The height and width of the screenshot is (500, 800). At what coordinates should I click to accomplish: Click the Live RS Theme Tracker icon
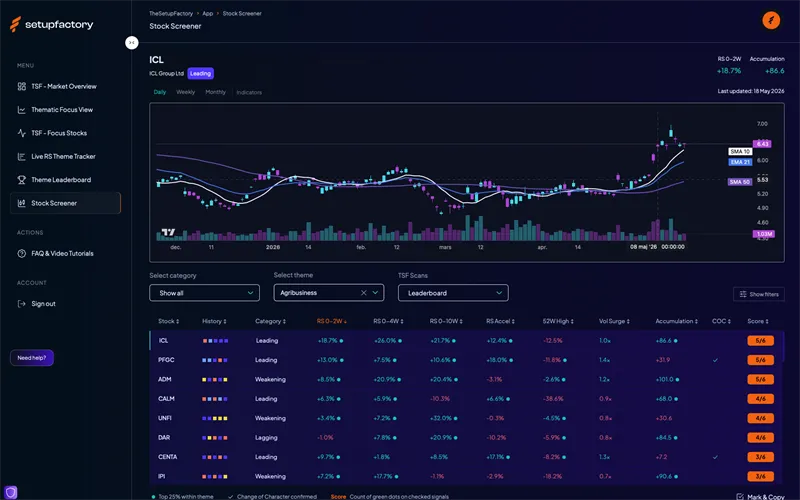[x=21, y=157]
